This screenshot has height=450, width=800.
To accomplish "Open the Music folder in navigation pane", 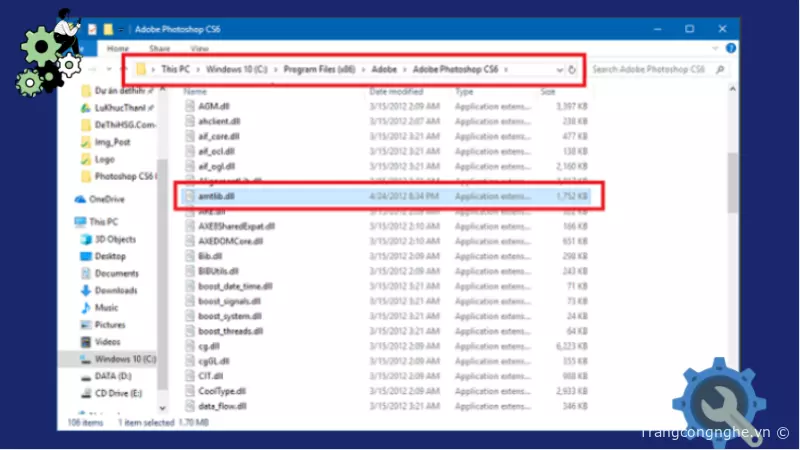I will coord(85,307).
